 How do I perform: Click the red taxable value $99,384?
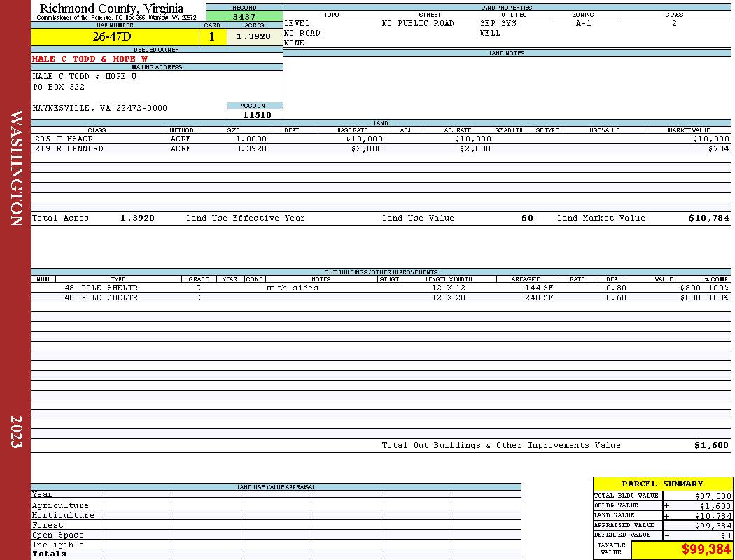click(706, 549)
